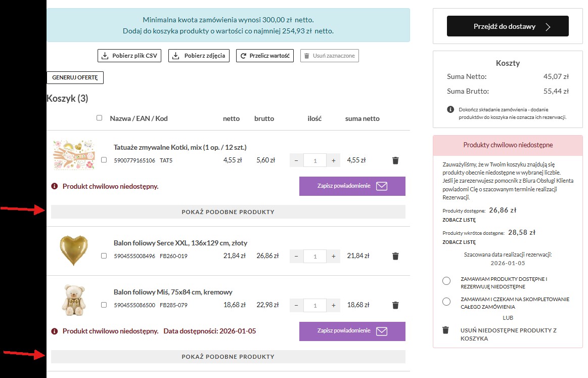Click quantity field of Balon foliowy Serce

315,256
